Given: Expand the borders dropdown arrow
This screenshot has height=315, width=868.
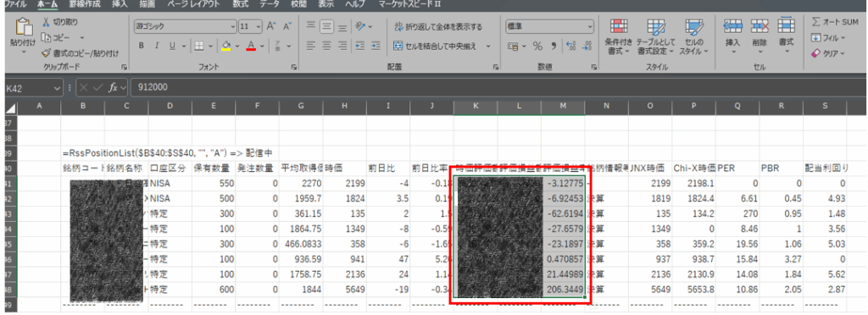Looking at the screenshot, I should tap(210, 46).
